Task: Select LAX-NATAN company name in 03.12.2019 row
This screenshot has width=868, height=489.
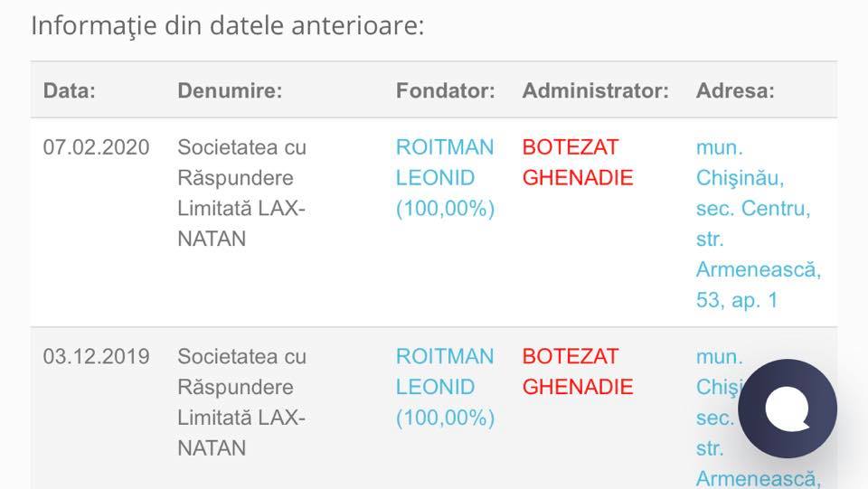Action: [241, 433]
